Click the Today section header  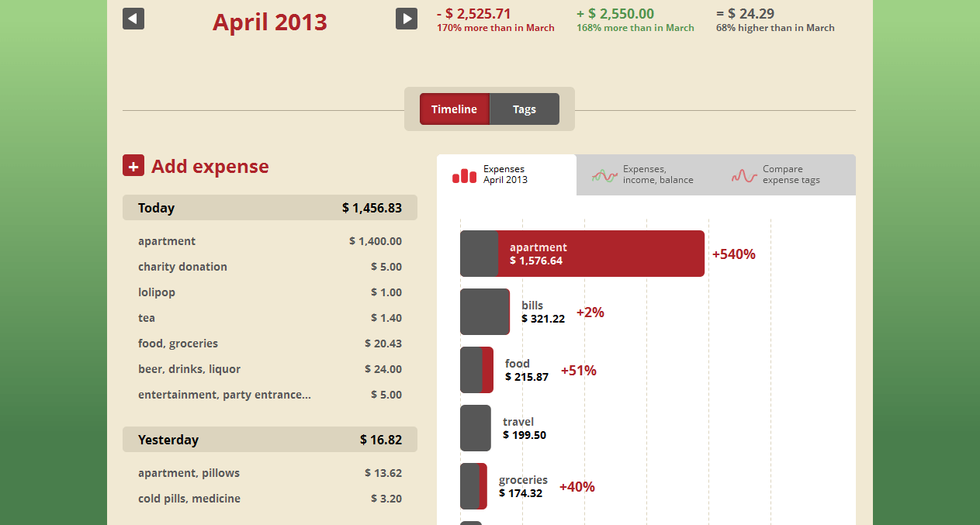click(270, 207)
